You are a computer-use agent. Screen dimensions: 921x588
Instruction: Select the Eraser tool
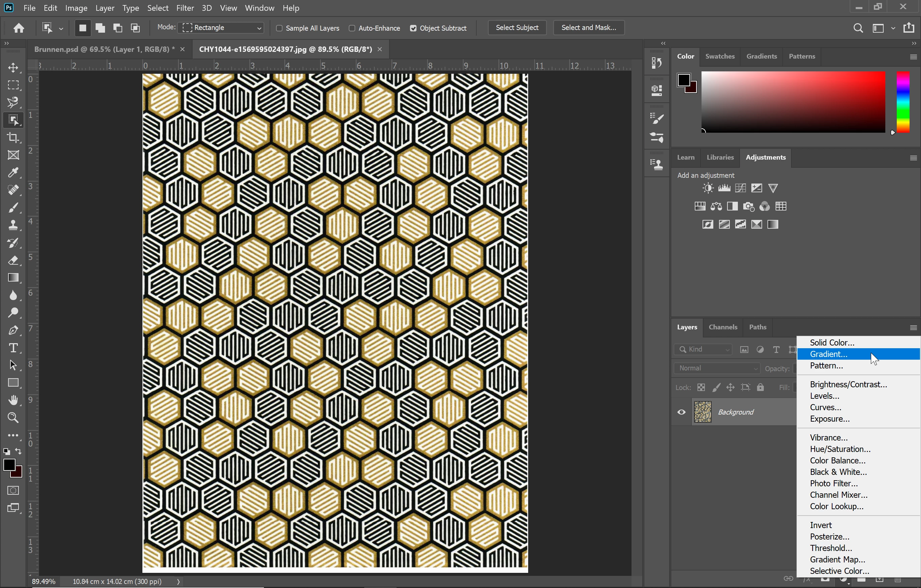(13, 261)
